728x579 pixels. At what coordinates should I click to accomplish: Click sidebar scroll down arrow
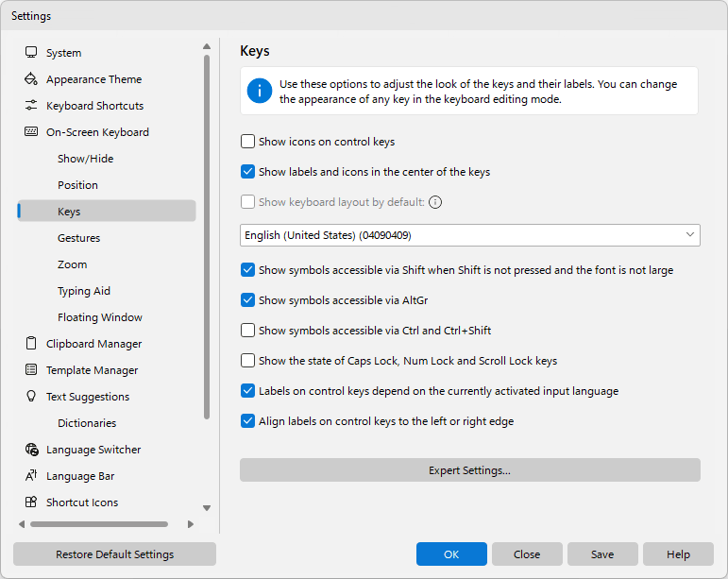(x=207, y=508)
